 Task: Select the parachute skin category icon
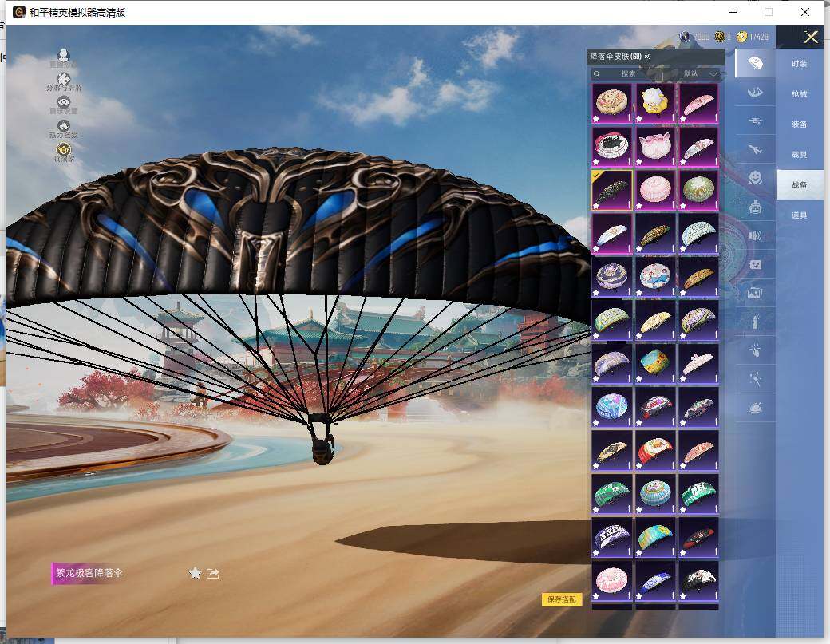pyautogui.click(x=755, y=63)
